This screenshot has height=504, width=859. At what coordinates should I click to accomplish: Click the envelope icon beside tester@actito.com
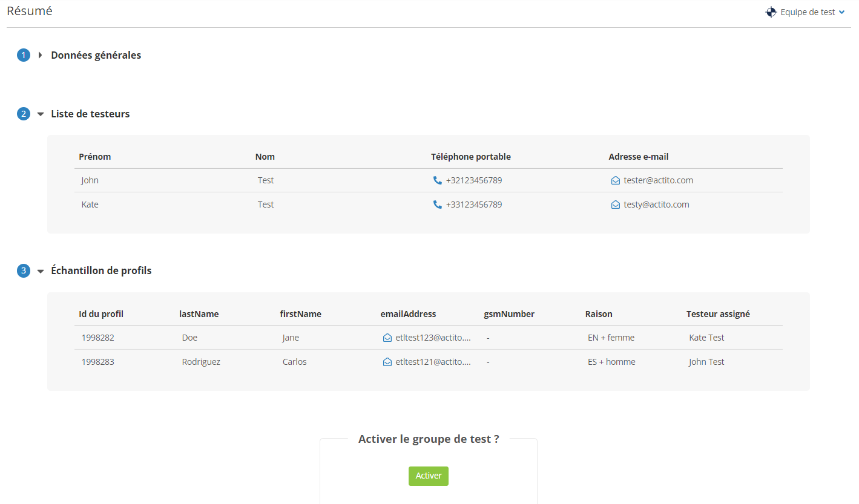[616, 180]
